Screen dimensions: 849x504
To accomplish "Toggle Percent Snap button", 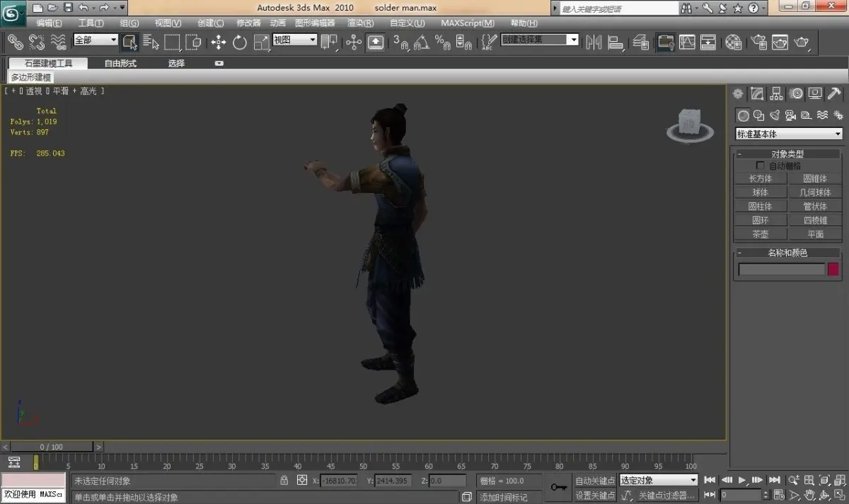I will coord(444,42).
